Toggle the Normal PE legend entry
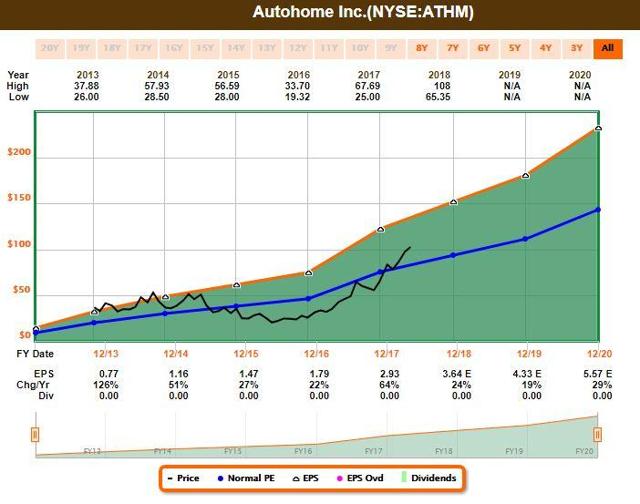 [x=246, y=478]
